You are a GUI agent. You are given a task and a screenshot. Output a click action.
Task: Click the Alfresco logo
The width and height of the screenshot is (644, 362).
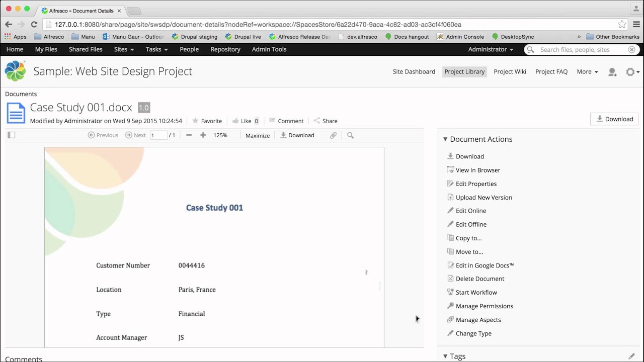pyautogui.click(x=15, y=71)
